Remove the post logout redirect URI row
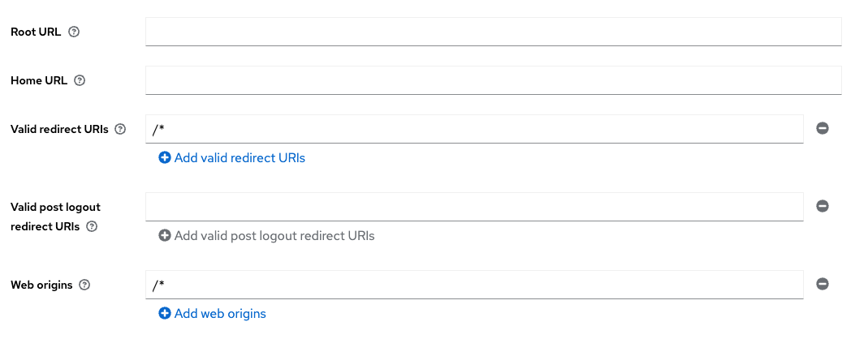The height and width of the screenshot is (339, 868). click(x=823, y=206)
